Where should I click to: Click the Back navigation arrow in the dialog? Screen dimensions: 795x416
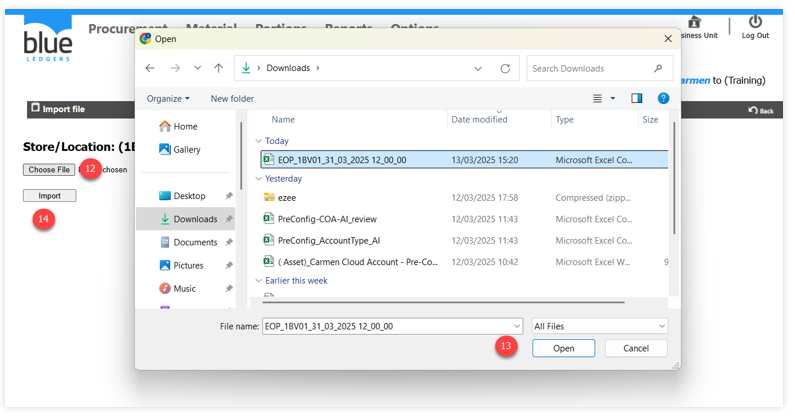150,68
